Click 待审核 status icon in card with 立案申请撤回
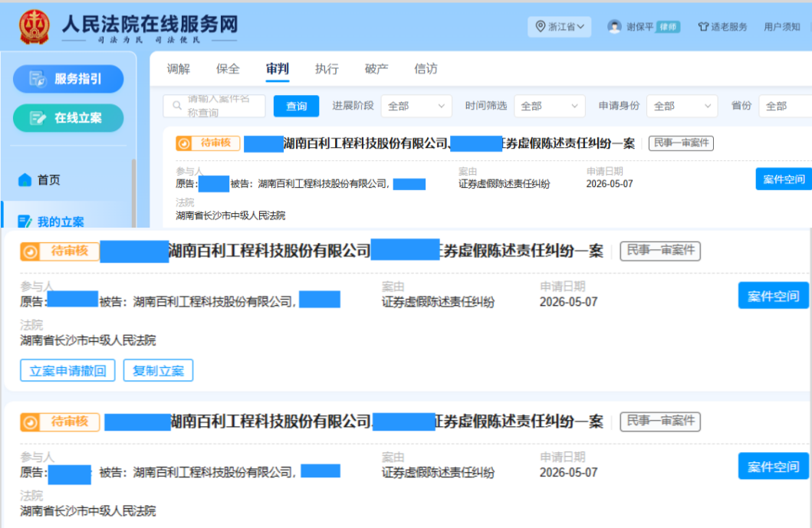 tap(29, 251)
